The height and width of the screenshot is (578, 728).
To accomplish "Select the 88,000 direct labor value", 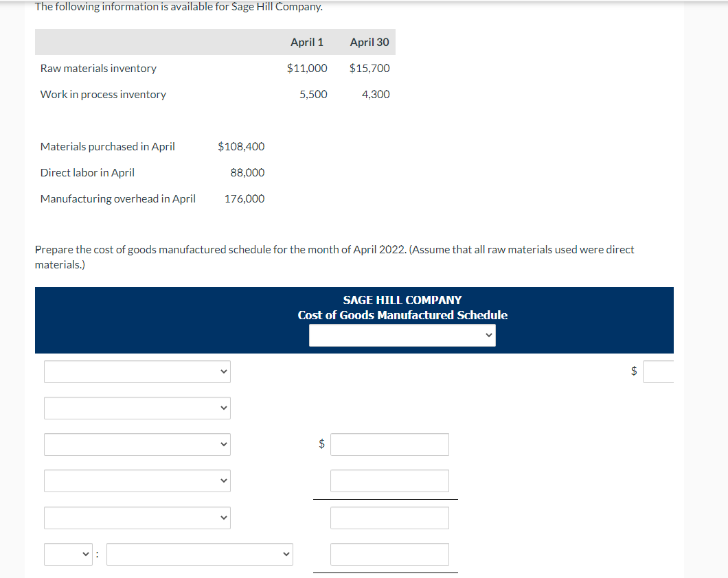I will [247, 172].
